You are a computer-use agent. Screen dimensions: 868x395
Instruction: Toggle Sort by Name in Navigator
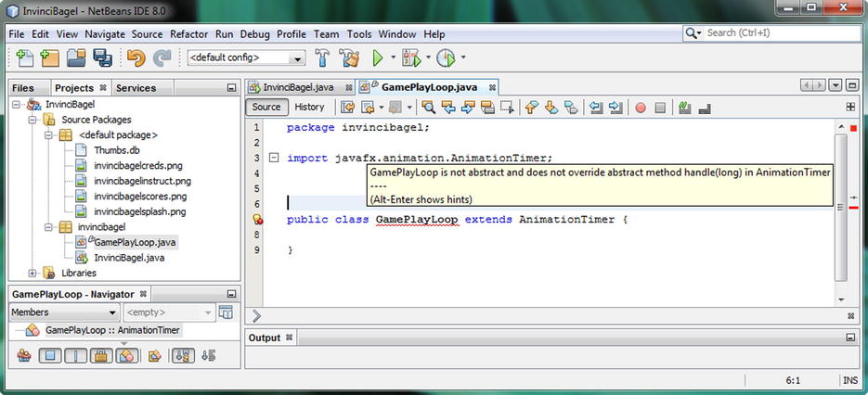[x=182, y=356]
